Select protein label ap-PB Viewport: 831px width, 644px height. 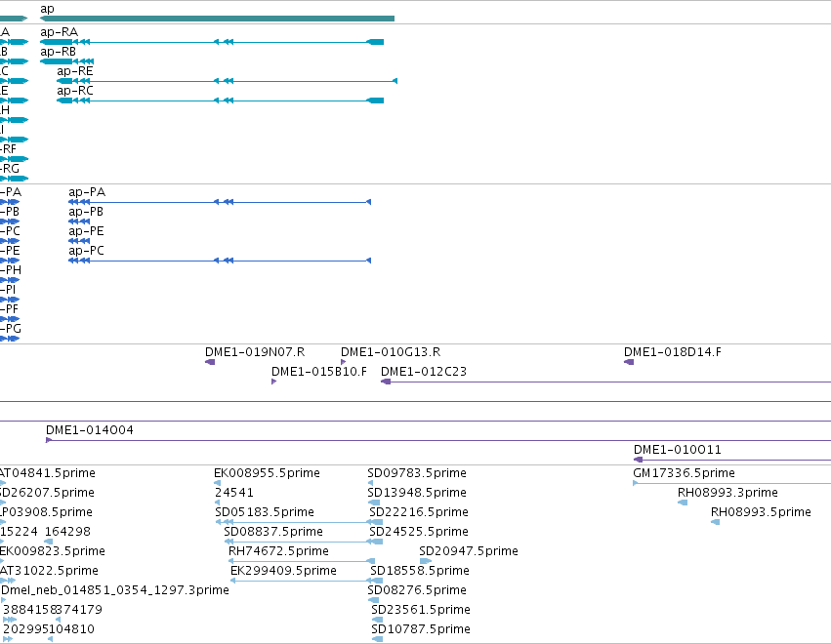[x=86, y=212]
